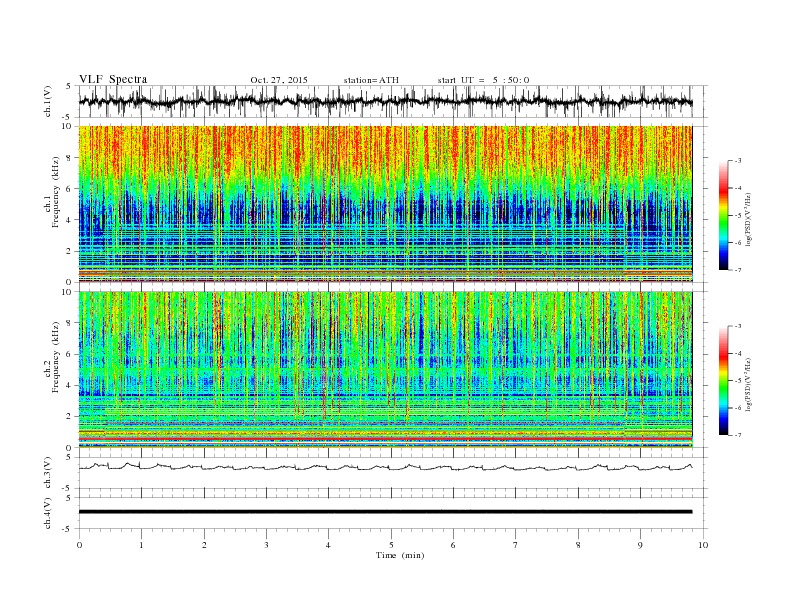Click the "-3" tick on ch.2 color bar

tap(738, 326)
